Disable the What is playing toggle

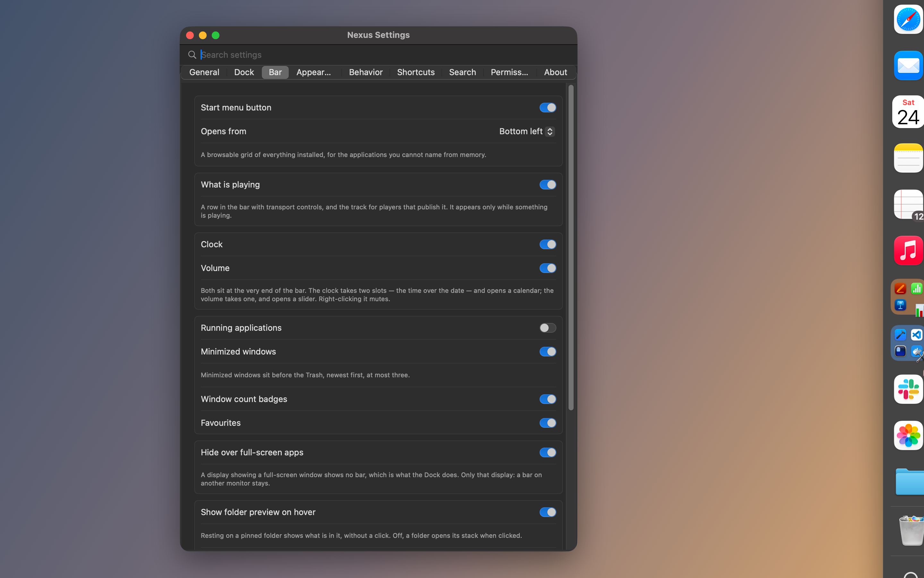pos(548,185)
